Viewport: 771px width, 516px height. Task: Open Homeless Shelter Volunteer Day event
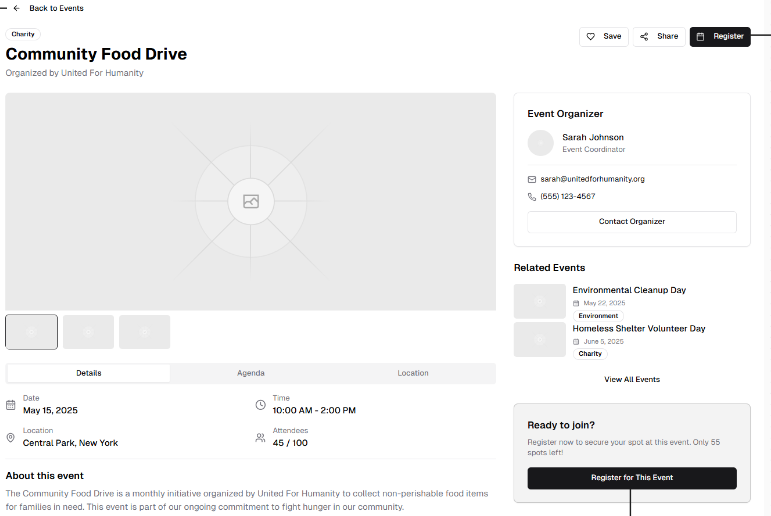(638, 328)
